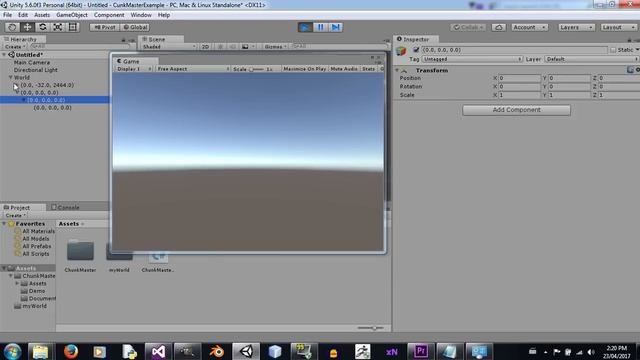640x360 pixels.
Task: Open the Layers dropdown
Action: click(x=576, y=27)
